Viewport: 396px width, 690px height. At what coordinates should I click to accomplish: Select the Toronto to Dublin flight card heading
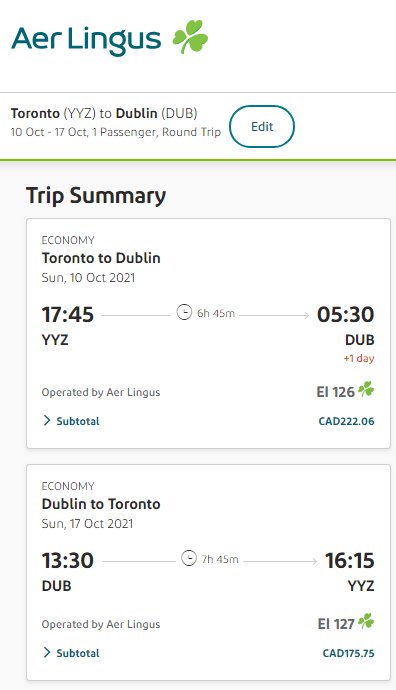point(101,258)
